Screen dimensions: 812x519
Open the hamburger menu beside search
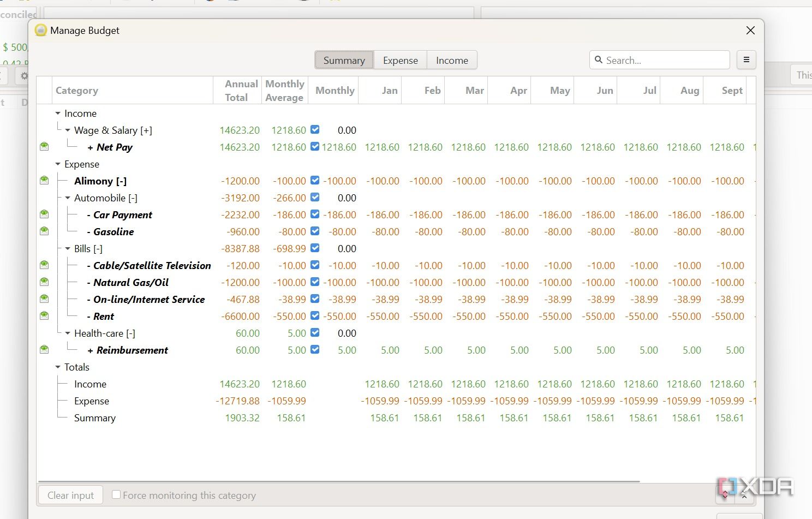pyautogui.click(x=746, y=60)
